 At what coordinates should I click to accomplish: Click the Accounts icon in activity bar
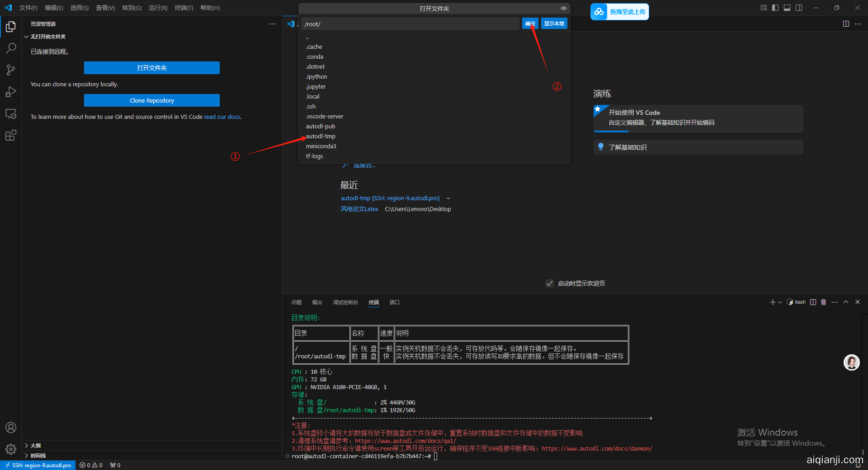[11, 428]
